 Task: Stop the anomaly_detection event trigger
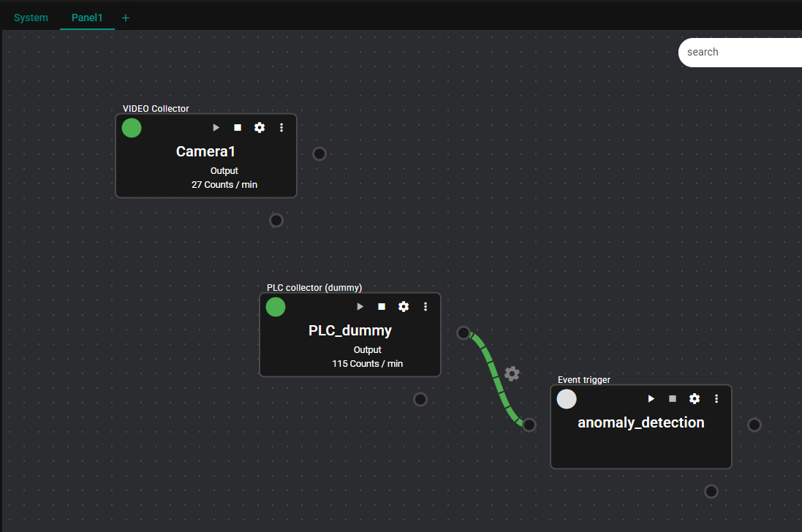click(673, 399)
